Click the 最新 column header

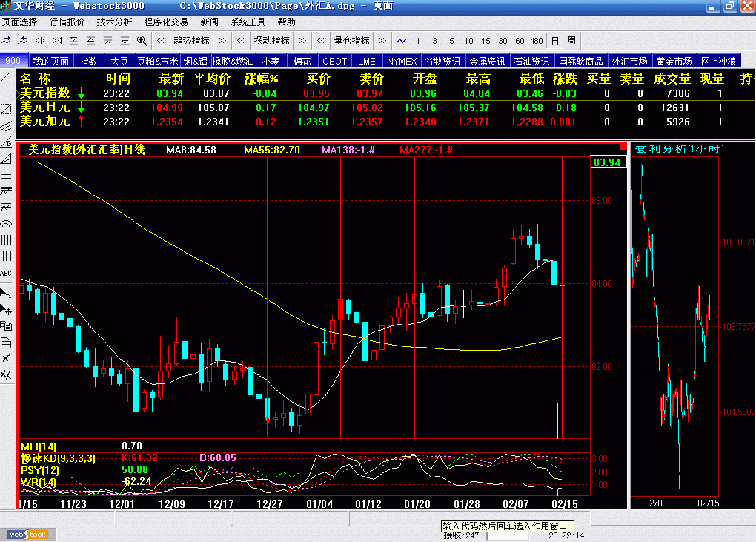[x=171, y=79]
